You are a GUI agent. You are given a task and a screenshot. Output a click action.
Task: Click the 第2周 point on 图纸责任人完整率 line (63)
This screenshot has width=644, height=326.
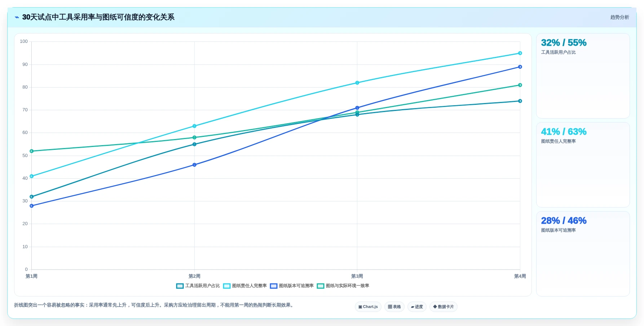click(194, 126)
